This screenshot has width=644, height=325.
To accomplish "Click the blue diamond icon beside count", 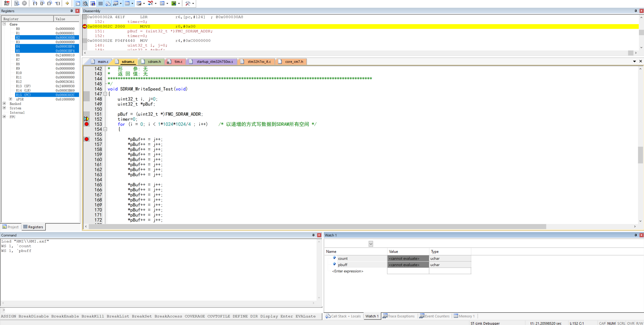I will pyautogui.click(x=334, y=258).
